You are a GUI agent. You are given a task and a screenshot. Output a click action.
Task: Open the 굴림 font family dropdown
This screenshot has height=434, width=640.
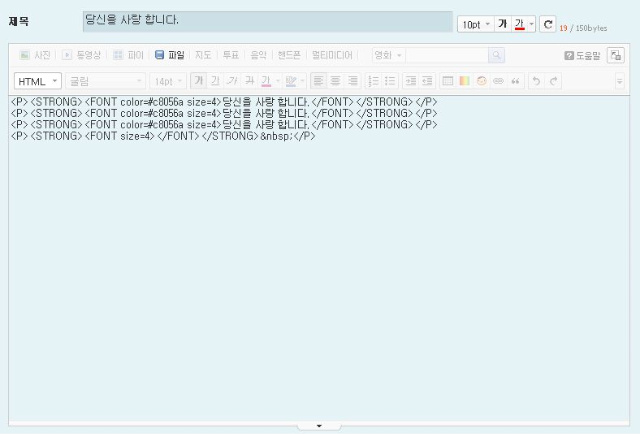(105, 81)
